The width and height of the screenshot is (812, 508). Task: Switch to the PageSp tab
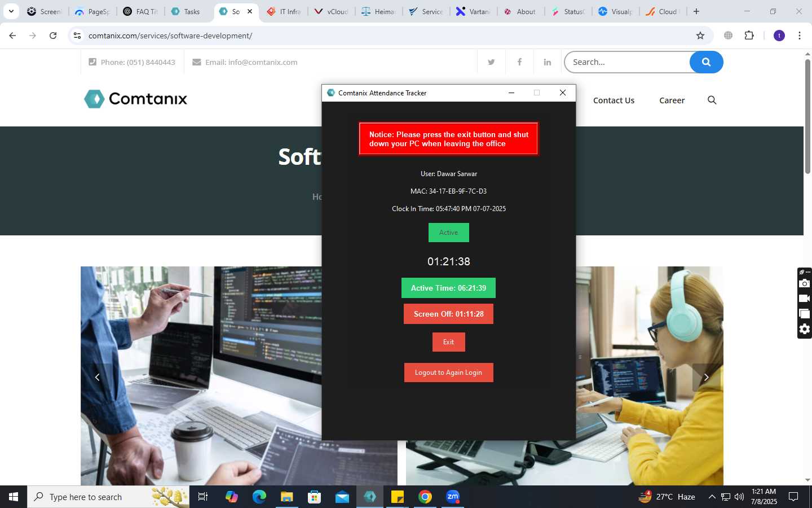click(93, 11)
